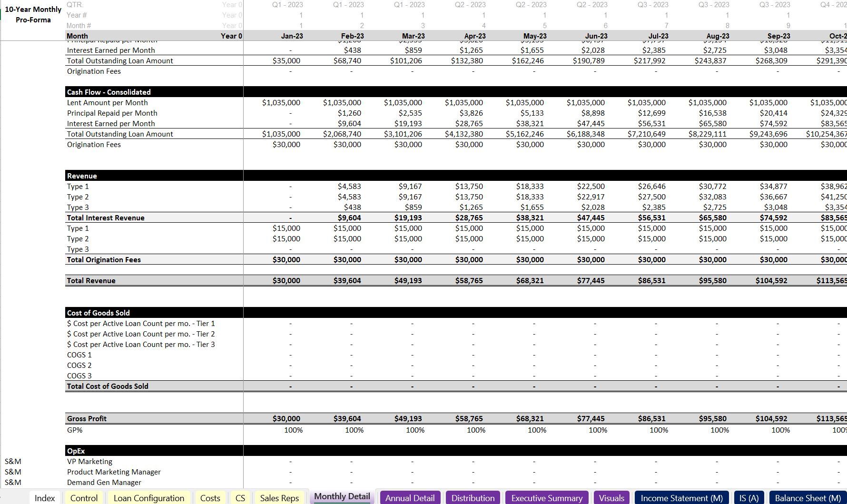Image resolution: width=847 pixels, height=504 pixels.
Task: Click the Total Revenue row label
Action: 91,280
